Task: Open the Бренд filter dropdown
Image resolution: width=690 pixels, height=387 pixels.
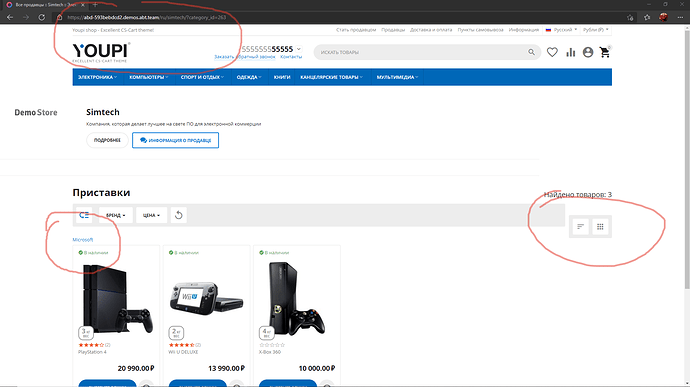Action: point(115,215)
